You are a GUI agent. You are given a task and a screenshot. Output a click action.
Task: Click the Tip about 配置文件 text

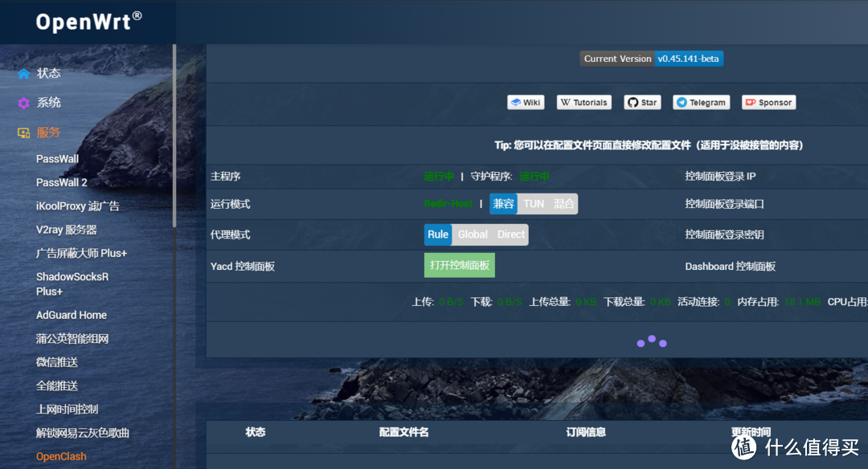(x=649, y=145)
